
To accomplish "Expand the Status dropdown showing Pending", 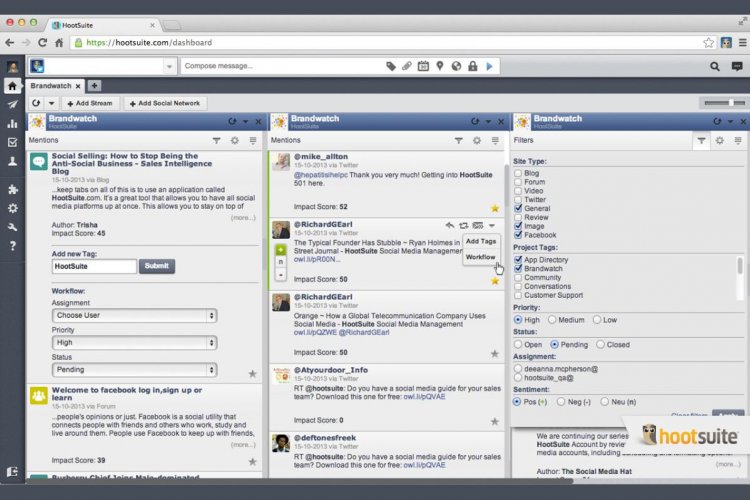I will (x=136, y=369).
